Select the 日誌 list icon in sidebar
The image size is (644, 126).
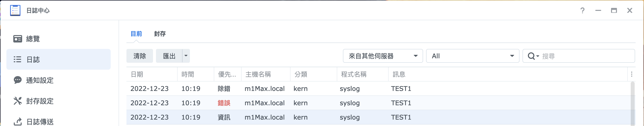(17, 60)
